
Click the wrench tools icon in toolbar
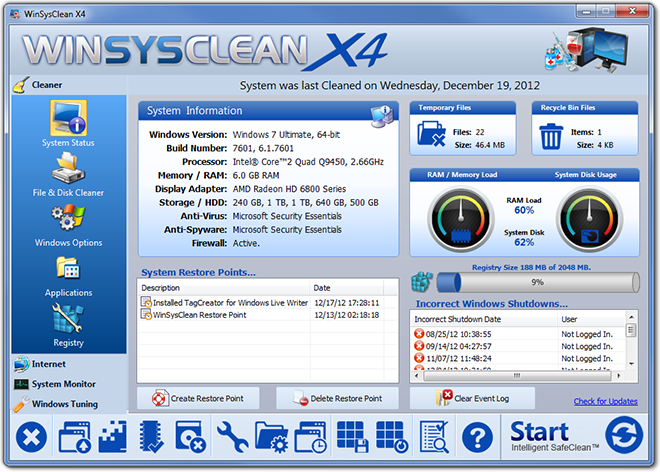(x=231, y=437)
